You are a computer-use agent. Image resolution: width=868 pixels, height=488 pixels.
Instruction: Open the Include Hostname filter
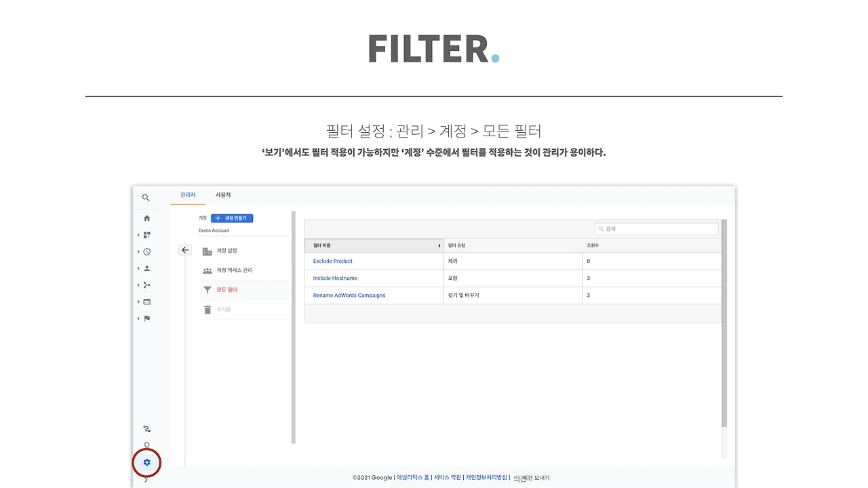click(335, 278)
